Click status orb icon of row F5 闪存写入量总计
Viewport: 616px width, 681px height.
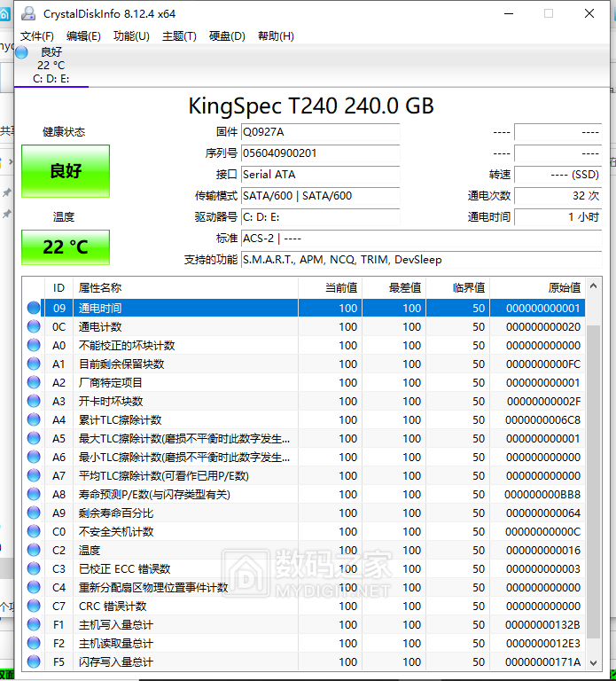pos(34,661)
